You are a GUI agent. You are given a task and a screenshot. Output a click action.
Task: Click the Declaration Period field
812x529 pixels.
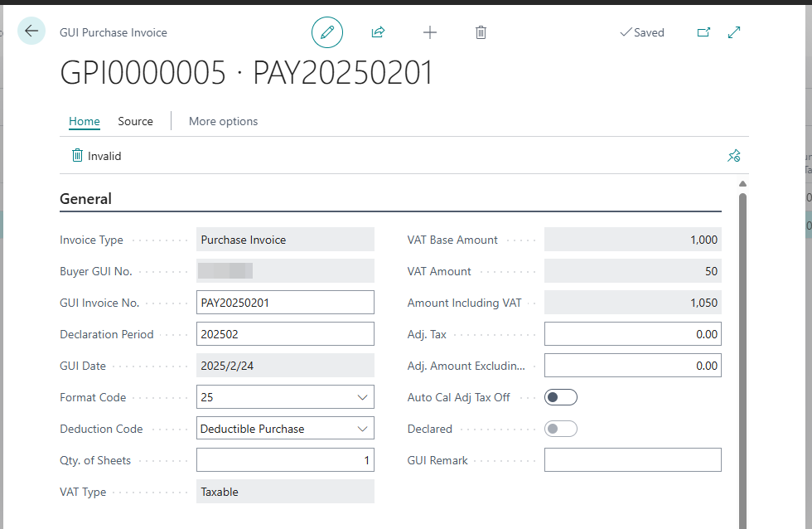click(285, 334)
